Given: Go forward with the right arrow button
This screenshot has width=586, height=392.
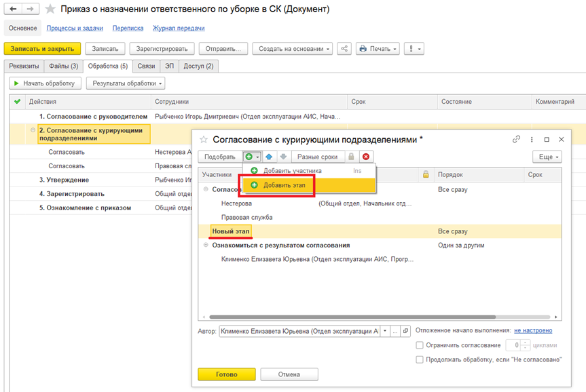Looking at the screenshot, I should tap(31, 9).
